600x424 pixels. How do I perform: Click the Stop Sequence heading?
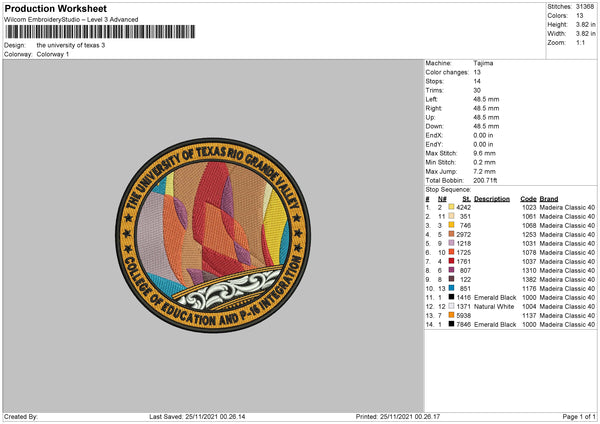[x=448, y=189]
